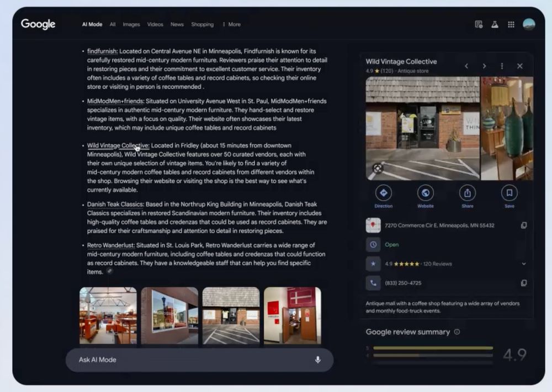Open the Danish flag doorway thumbnail
The width and height of the screenshot is (552, 392).
(293, 315)
